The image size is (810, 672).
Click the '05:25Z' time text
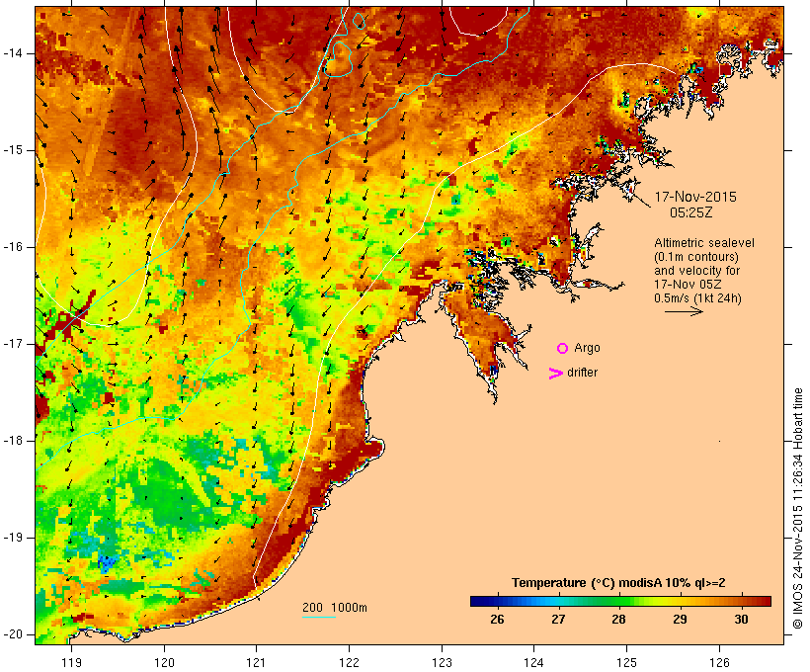coord(691,212)
